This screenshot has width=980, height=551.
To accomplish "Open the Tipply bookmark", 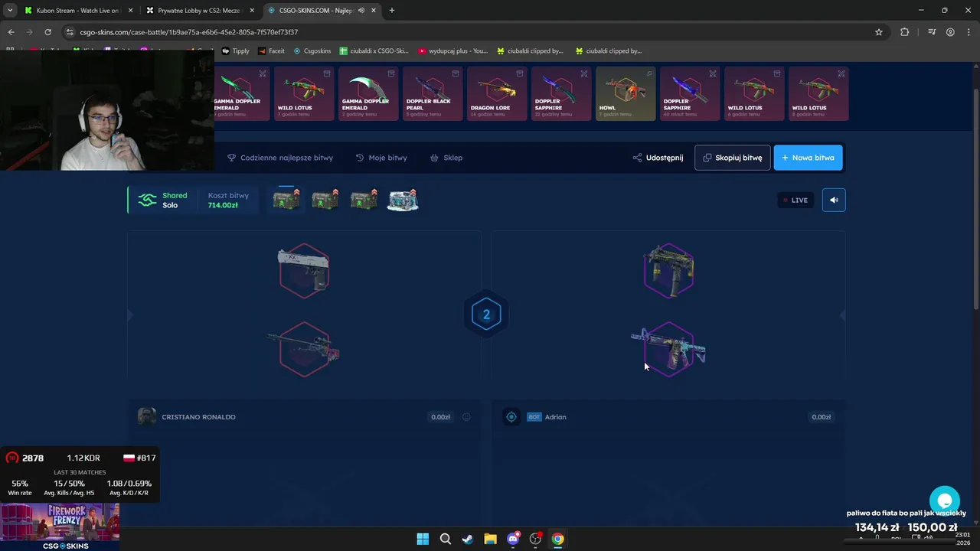I will point(236,51).
